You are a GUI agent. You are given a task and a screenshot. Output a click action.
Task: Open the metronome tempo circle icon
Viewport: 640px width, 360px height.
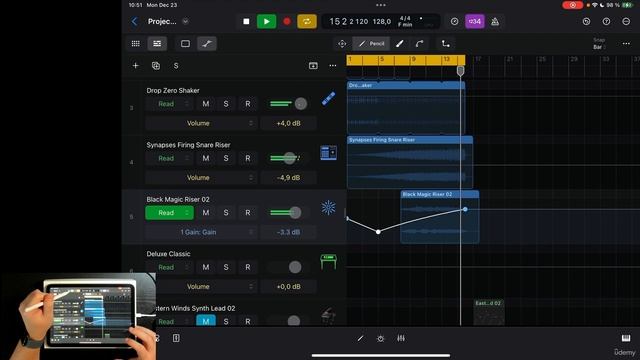click(x=454, y=21)
